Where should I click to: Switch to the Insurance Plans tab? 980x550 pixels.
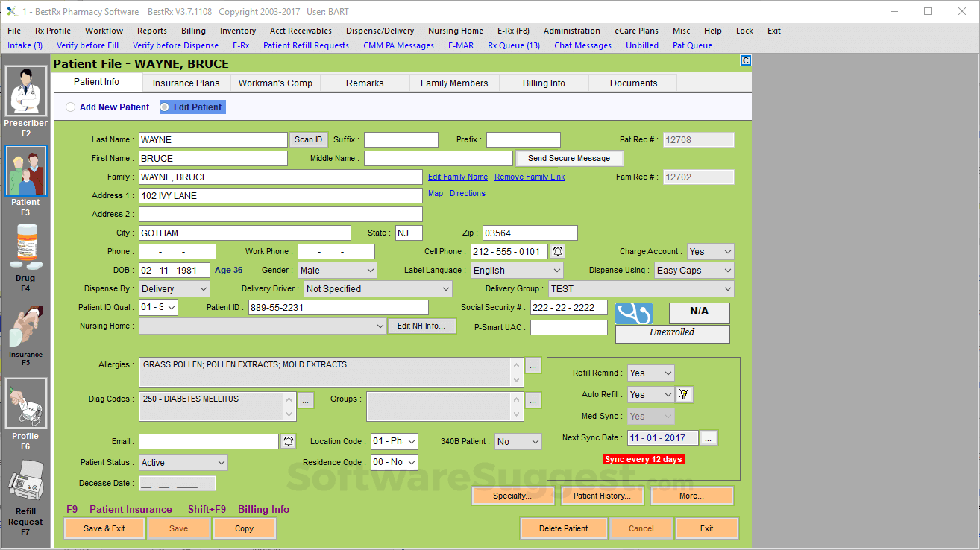pyautogui.click(x=186, y=83)
